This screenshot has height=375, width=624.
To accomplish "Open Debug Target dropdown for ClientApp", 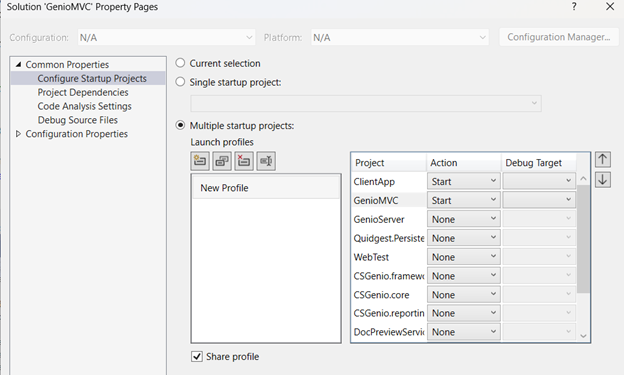I will (539, 181).
